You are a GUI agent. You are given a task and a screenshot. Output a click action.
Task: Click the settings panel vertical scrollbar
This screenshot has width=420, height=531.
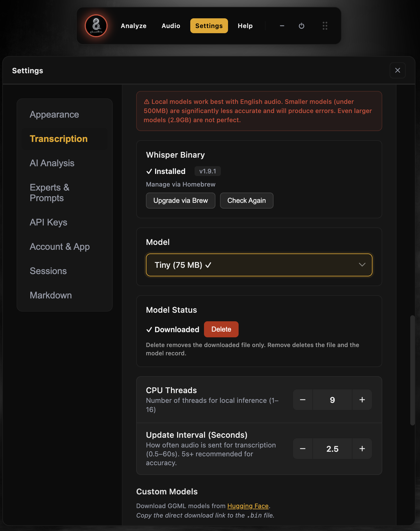[413, 370]
